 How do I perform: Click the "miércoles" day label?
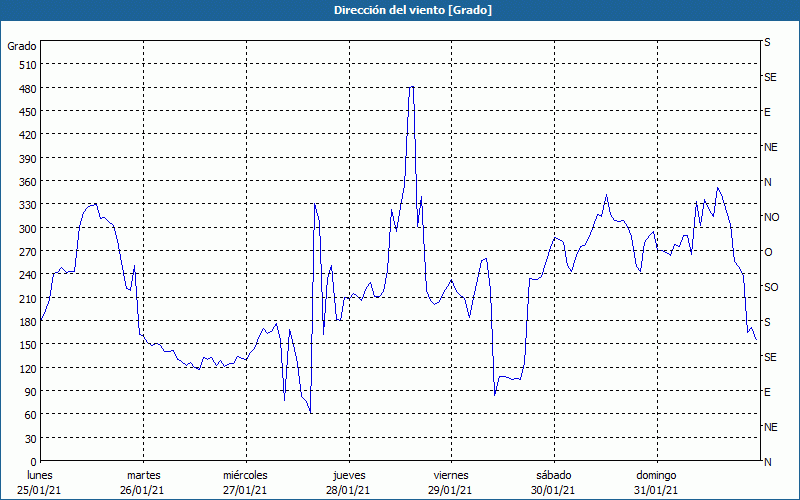pos(245,475)
